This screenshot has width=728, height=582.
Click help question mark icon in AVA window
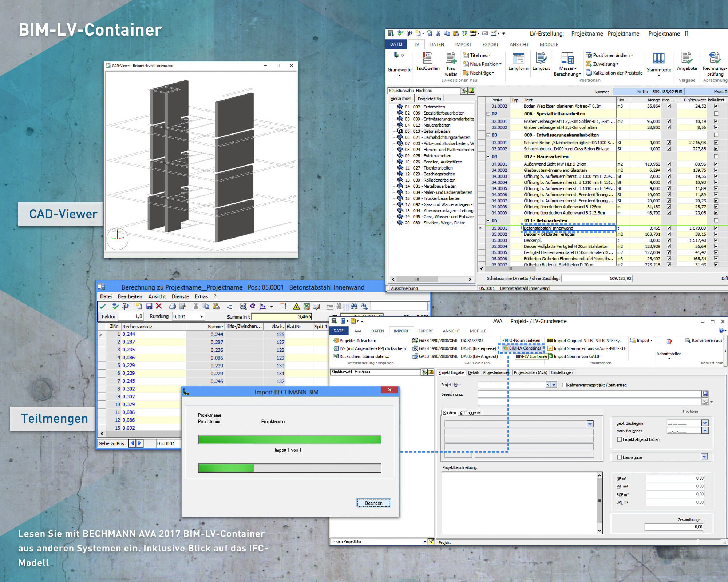(x=721, y=331)
